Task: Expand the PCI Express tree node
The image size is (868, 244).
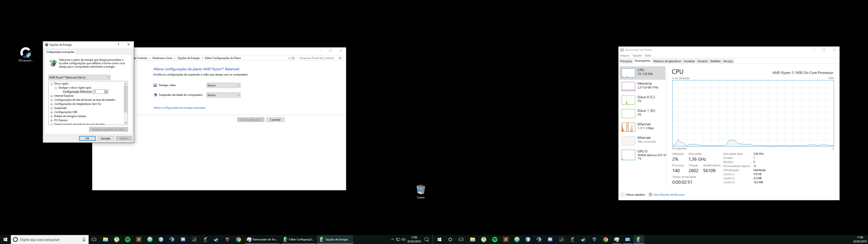Action: coord(52,120)
